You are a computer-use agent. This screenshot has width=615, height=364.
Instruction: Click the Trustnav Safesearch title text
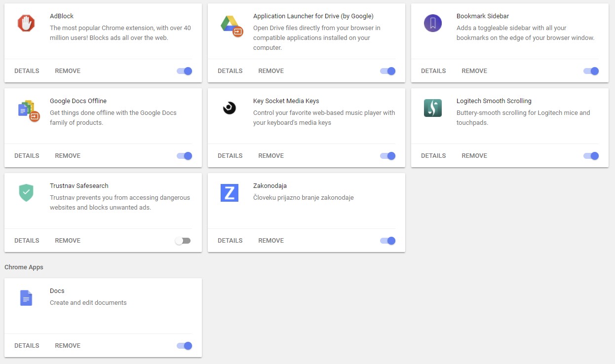(79, 186)
